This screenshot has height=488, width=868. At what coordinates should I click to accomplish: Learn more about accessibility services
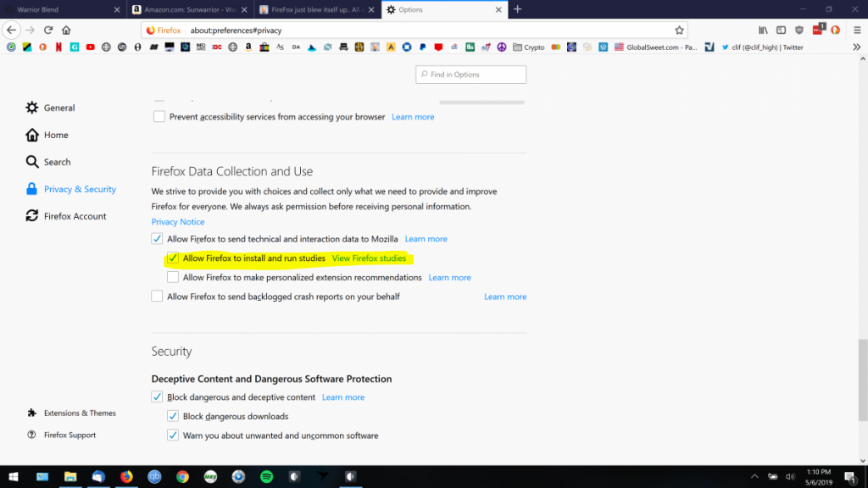tap(413, 117)
